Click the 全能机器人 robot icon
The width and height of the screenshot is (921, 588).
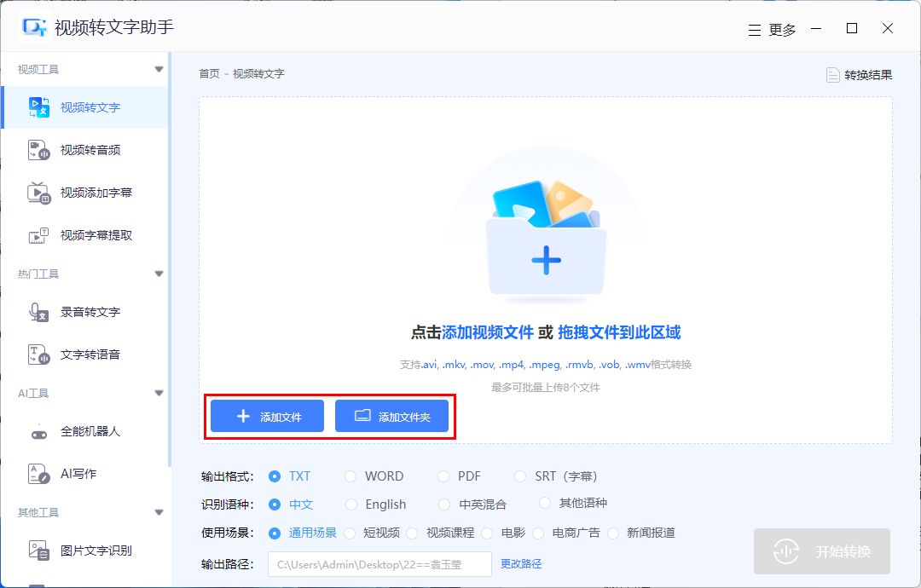click(x=38, y=432)
